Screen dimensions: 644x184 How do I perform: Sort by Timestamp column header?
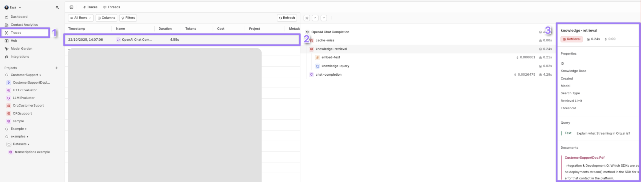(x=77, y=29)
